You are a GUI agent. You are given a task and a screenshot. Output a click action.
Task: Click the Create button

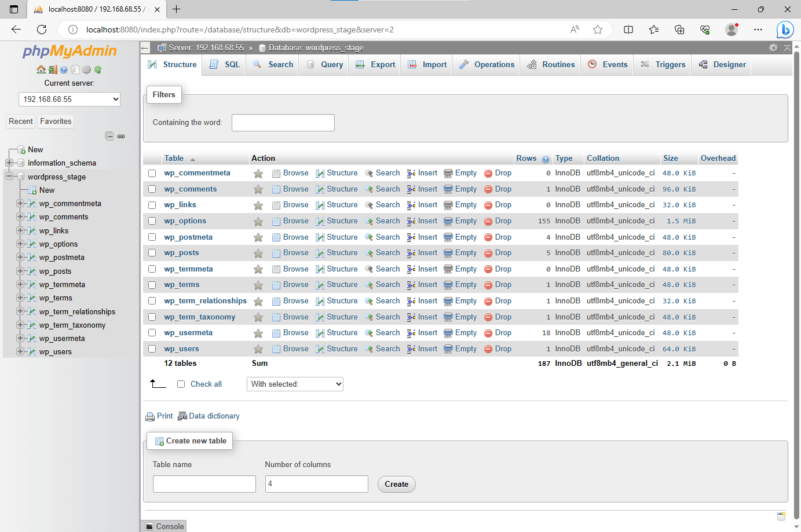(x=397, y=484)
